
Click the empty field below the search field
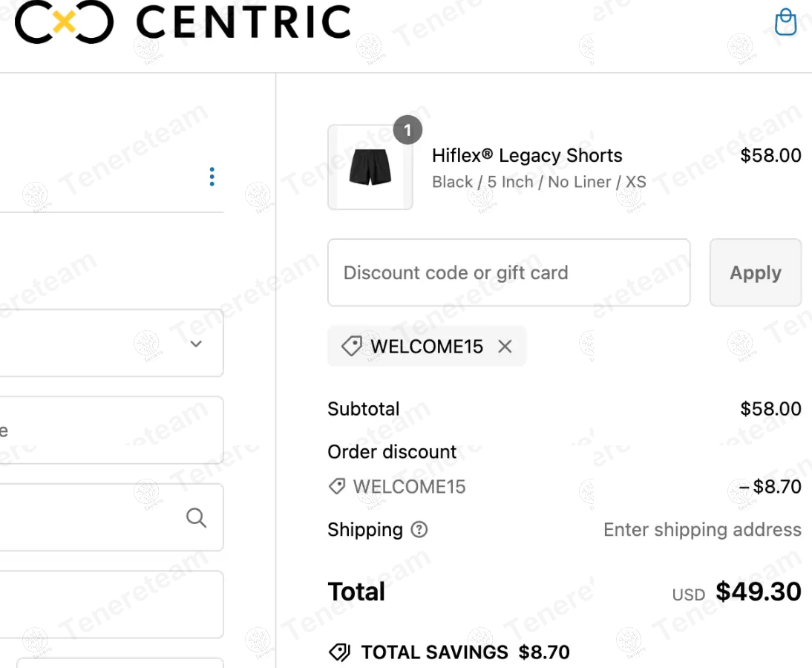[x=111, y=604]
